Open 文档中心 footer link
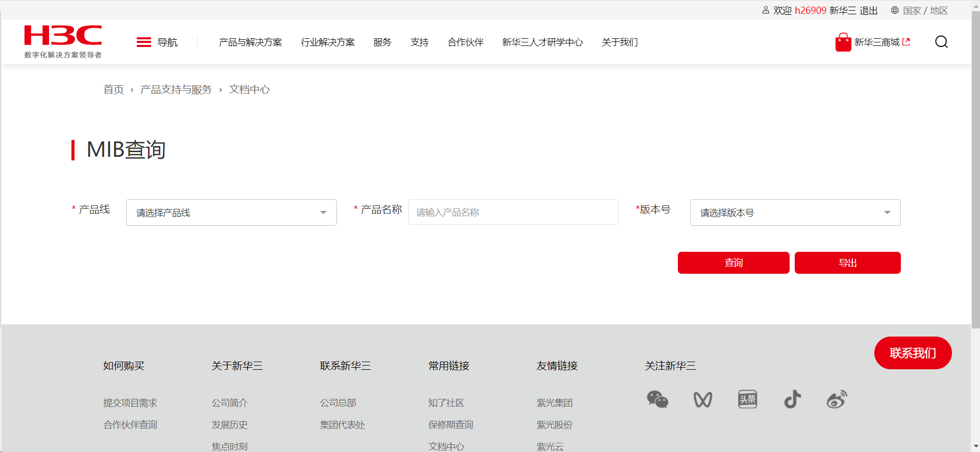The height and width of the screenshot is (452, 980). coord(446,446)
